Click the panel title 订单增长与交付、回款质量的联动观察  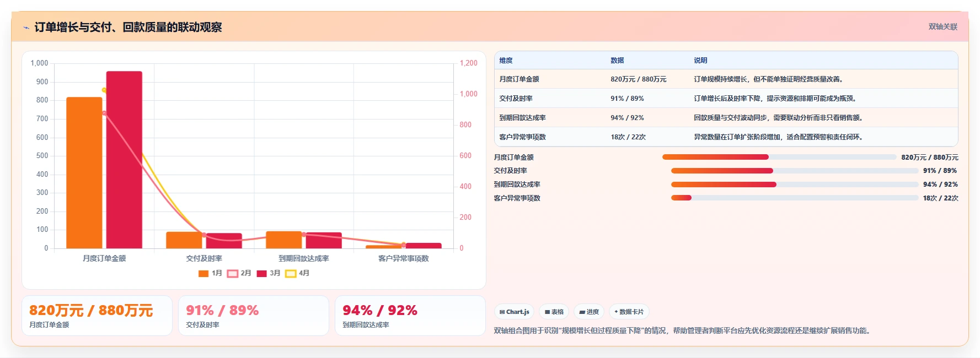[x=128, y=28]
